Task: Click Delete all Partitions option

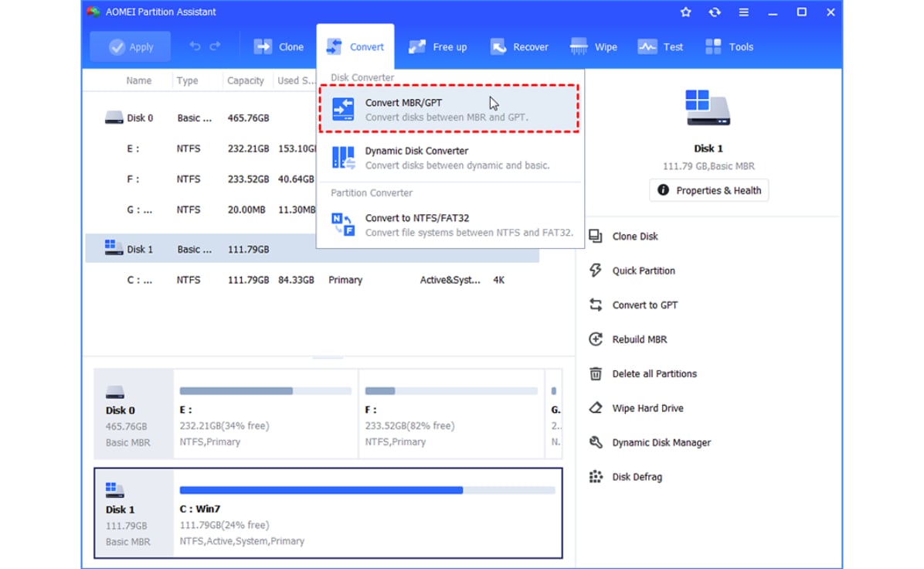Action: [x=654, y=374]
